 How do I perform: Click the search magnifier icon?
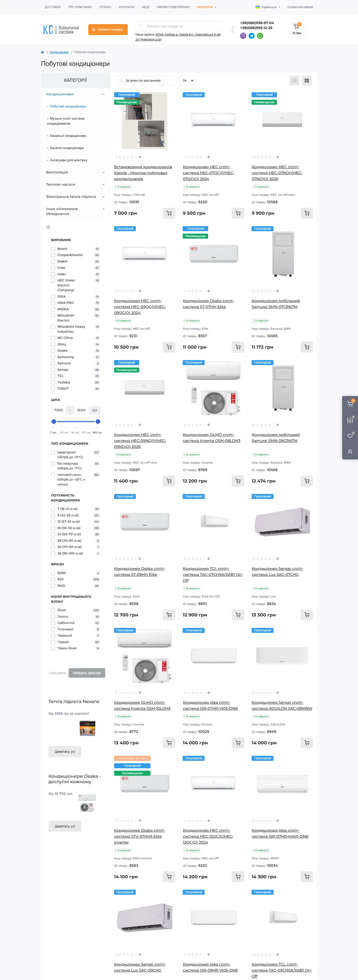pos(141,26)
